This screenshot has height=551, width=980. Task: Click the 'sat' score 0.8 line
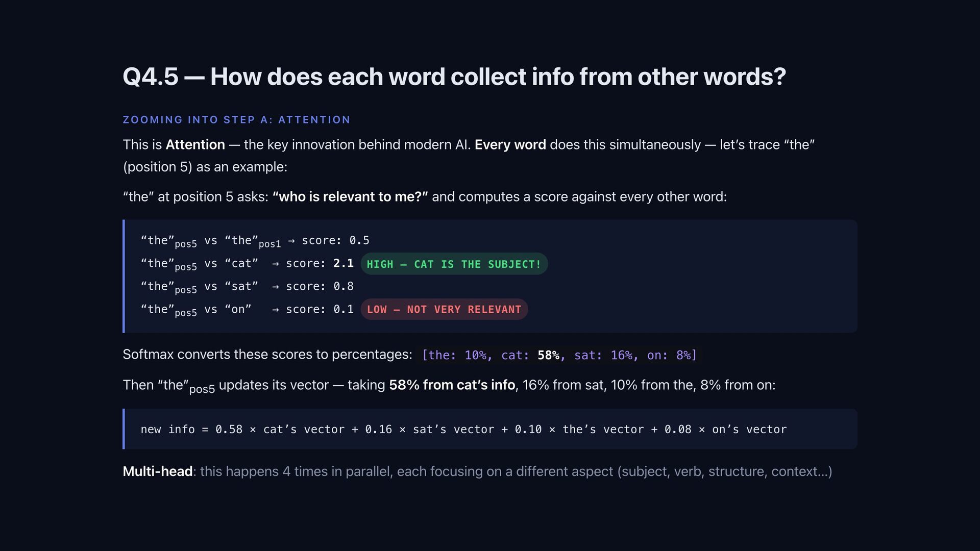point(247,287)
